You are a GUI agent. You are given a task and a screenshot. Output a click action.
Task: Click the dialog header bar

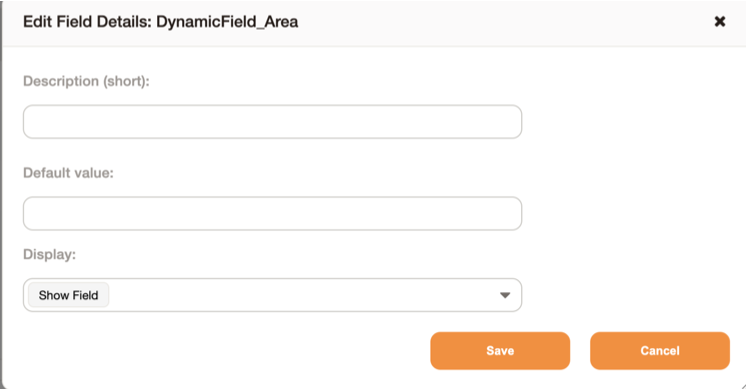[374, 23]
